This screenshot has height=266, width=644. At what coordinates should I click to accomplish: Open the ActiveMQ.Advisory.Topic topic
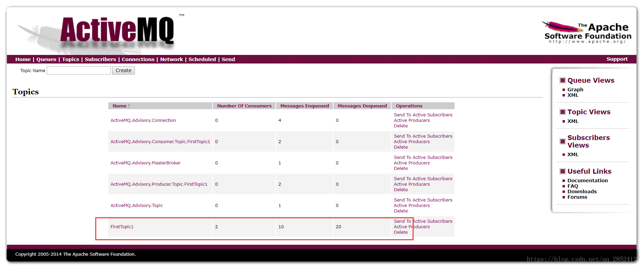pyautogui.click(x=137, y=205)
